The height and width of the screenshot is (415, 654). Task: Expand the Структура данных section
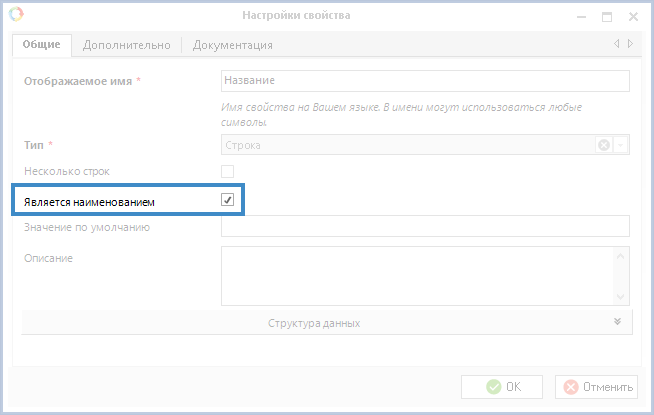[x=313, y=323]
